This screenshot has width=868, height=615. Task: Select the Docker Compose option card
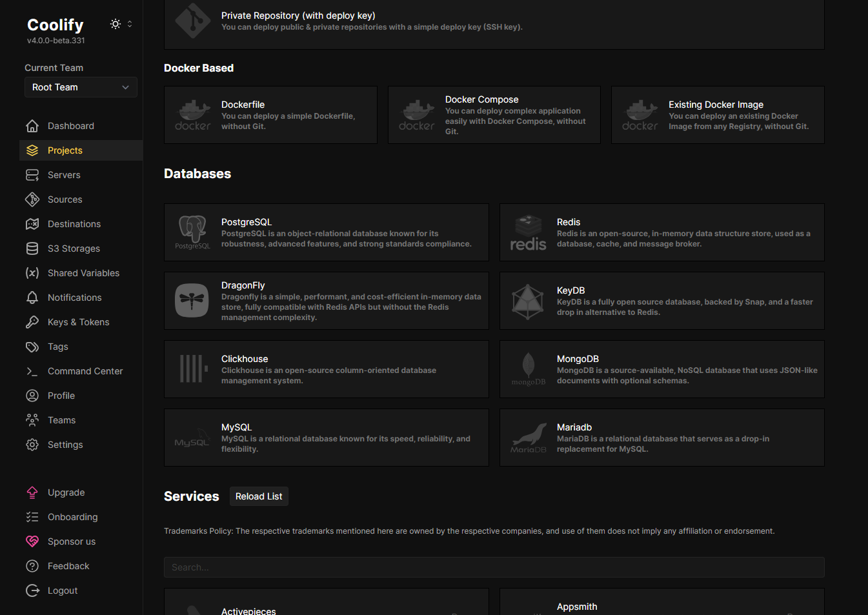tap(494, 115)
